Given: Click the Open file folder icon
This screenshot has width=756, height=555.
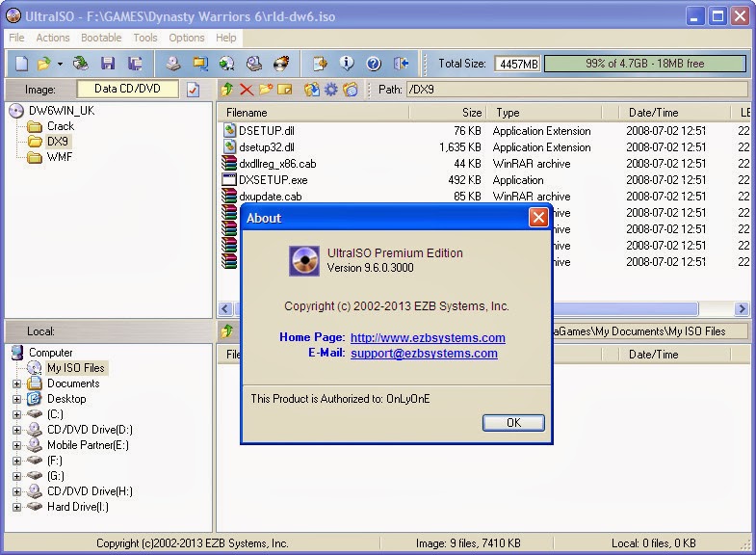Looking at the screenshot, I should tap(44, 64).
